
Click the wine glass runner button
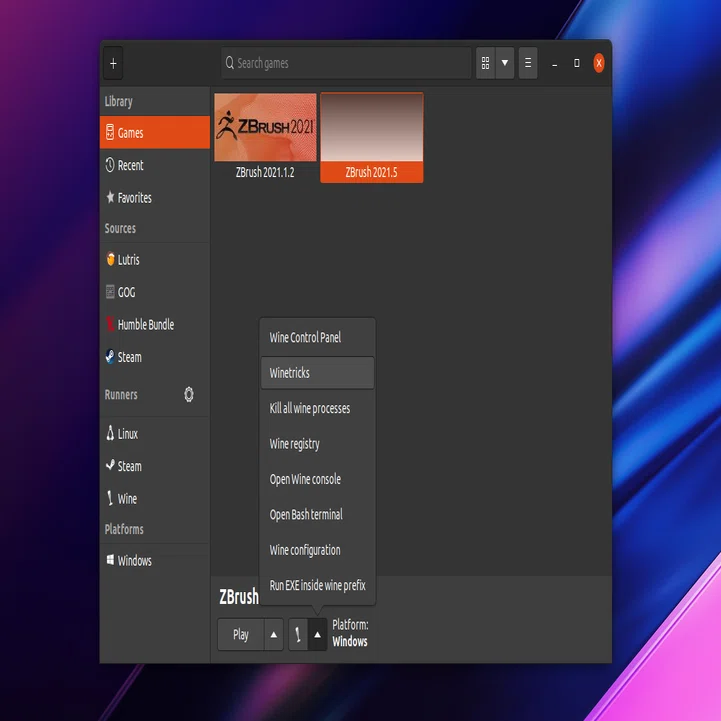coord(298,635)
